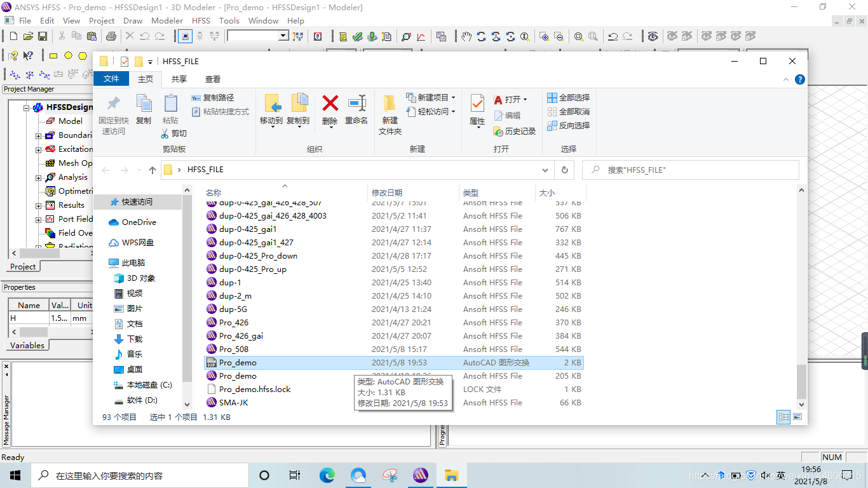Expand the Excitations tree node
The width and height of the screenshot is (868, 488).
tap(39, 149)
